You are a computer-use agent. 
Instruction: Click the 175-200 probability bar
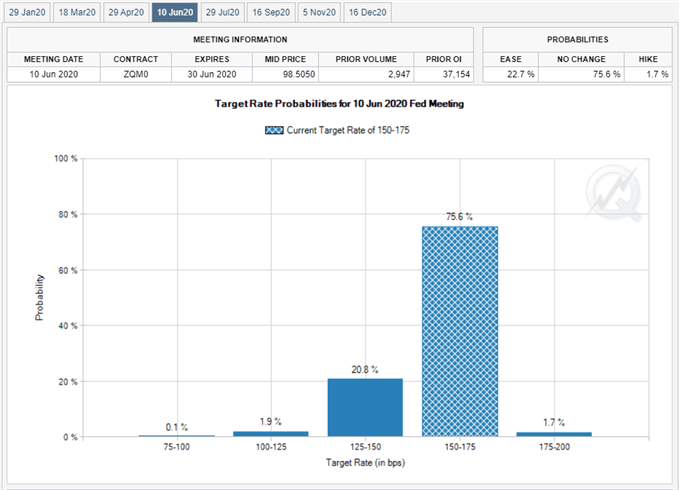(554, 434)
